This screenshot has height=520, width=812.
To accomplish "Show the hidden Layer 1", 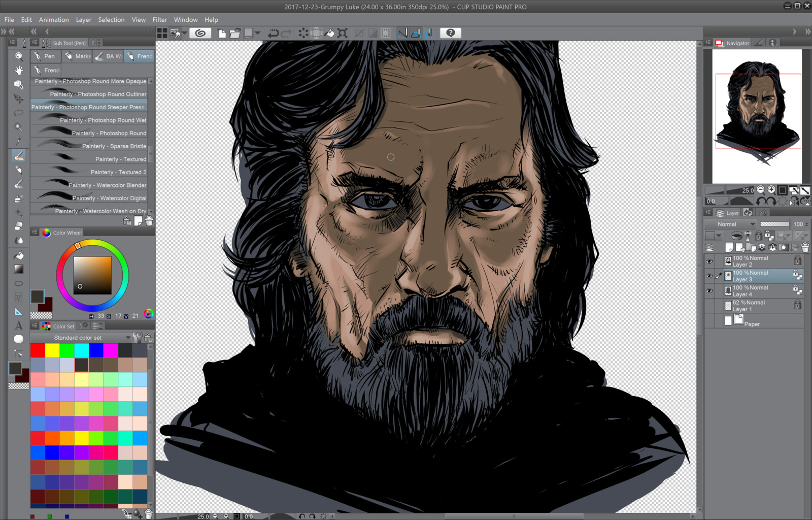I will point(709,306).
